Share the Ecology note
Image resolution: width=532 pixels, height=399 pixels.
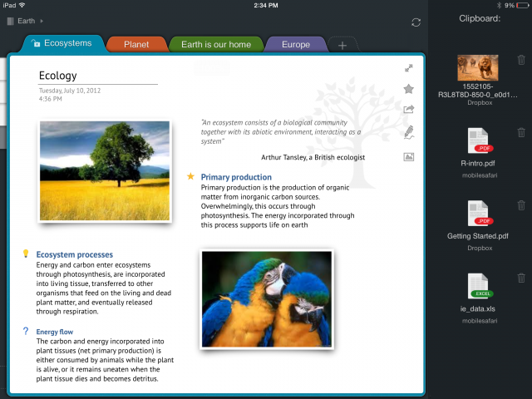tap(409, 109)
